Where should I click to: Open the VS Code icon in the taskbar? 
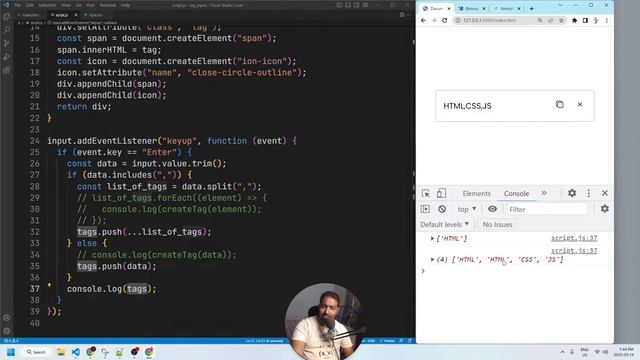76,352
